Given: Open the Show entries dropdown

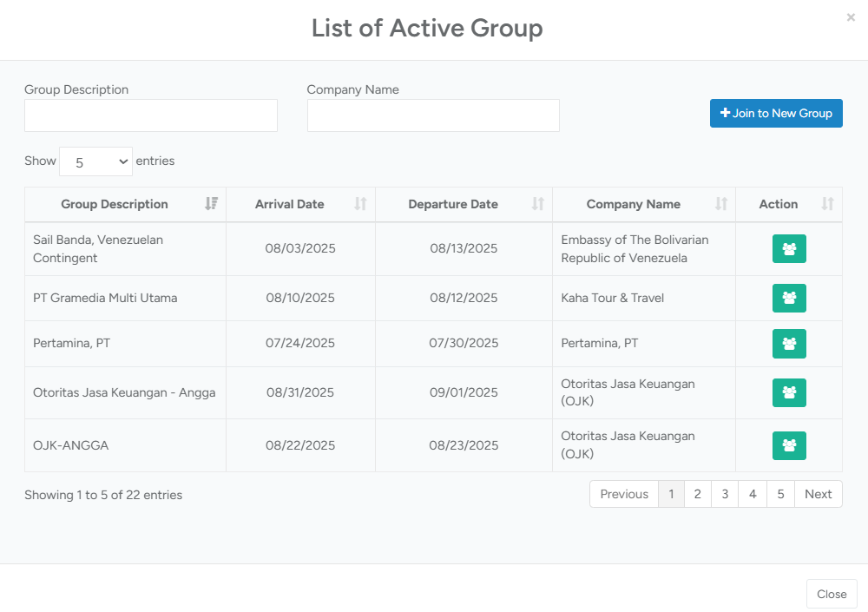Looking at the screenshot, I should tap(95, 161).
